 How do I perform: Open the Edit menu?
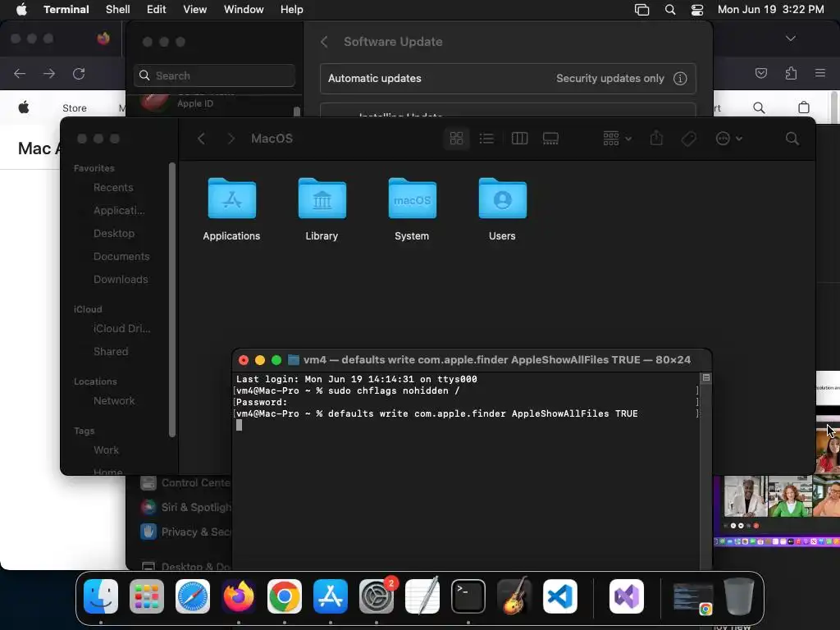(157, 9)
